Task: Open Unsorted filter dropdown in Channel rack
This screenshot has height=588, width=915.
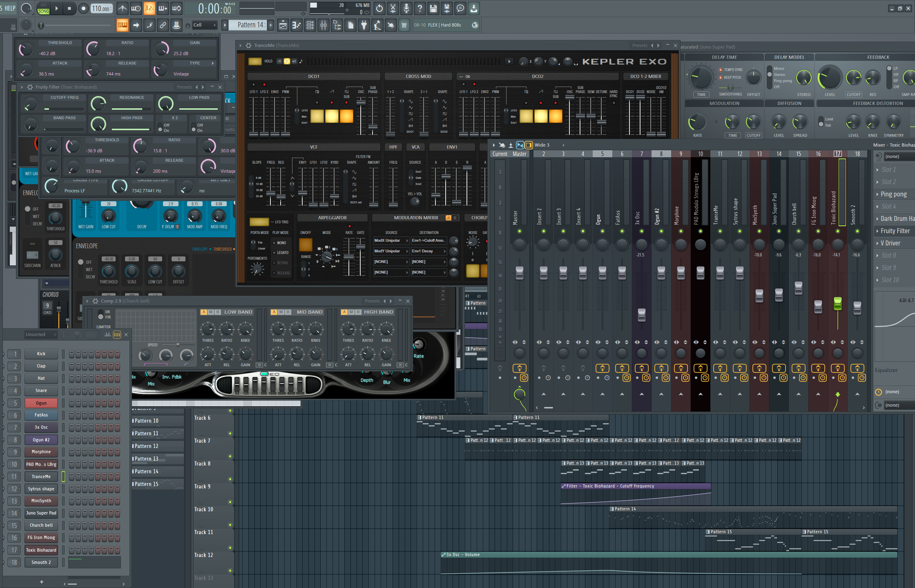Action: pos(40,334)
